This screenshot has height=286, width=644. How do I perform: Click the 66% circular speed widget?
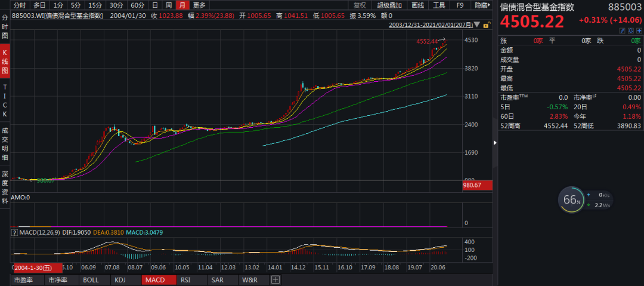pos(570,200)
